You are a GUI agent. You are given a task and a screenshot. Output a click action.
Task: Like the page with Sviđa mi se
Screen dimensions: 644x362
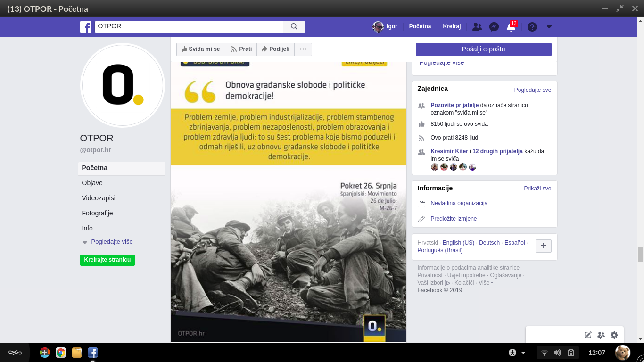[200, 49]
